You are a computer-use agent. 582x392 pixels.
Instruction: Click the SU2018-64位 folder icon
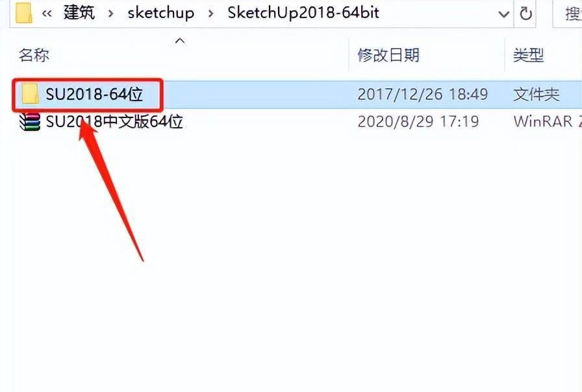pos(31,94)
